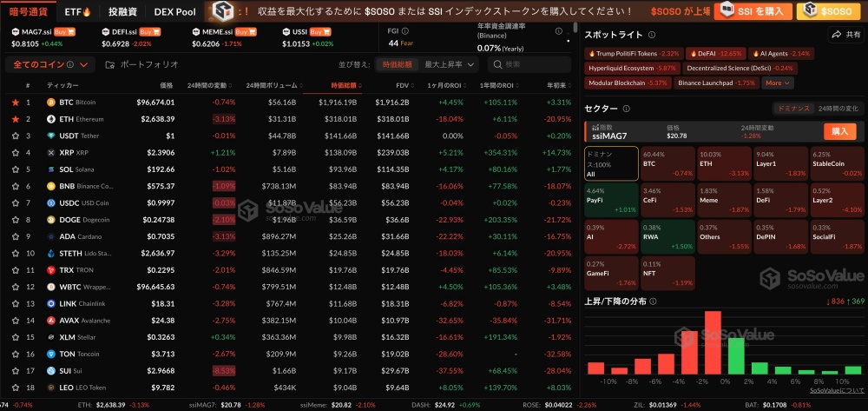The image size is (868, 411).
Task: Click Buy cart for USSI
Action: (x=319, y=32)
